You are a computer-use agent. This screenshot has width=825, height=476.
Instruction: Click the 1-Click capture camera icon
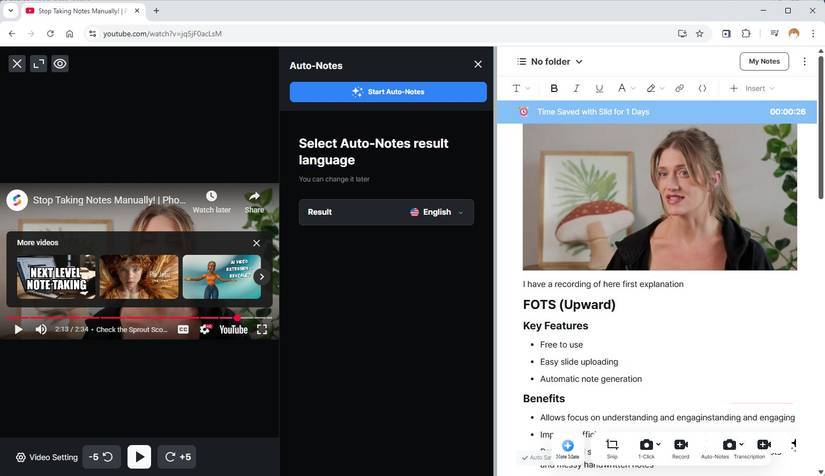click(x=646, y=445)
